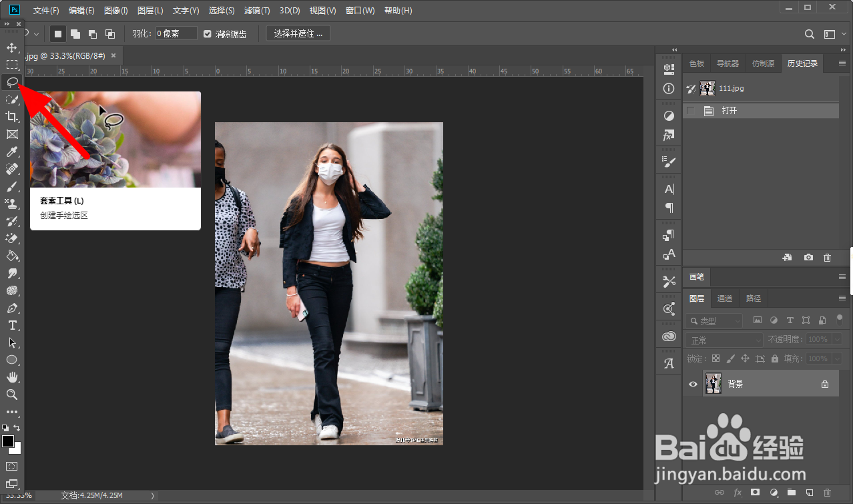Image resolution: width=853 pixels, height=504 pixels.
Task: Select the Move tool
Action: pos(11,47)
